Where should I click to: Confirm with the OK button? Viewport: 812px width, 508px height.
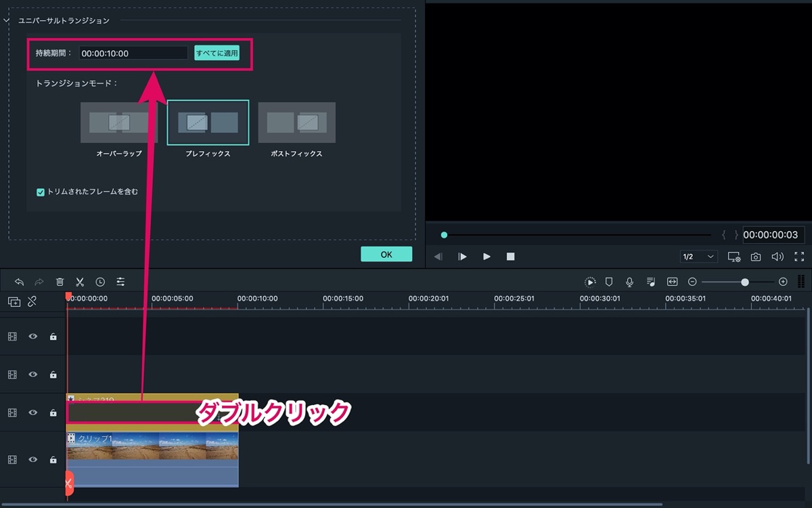[386, 254]
